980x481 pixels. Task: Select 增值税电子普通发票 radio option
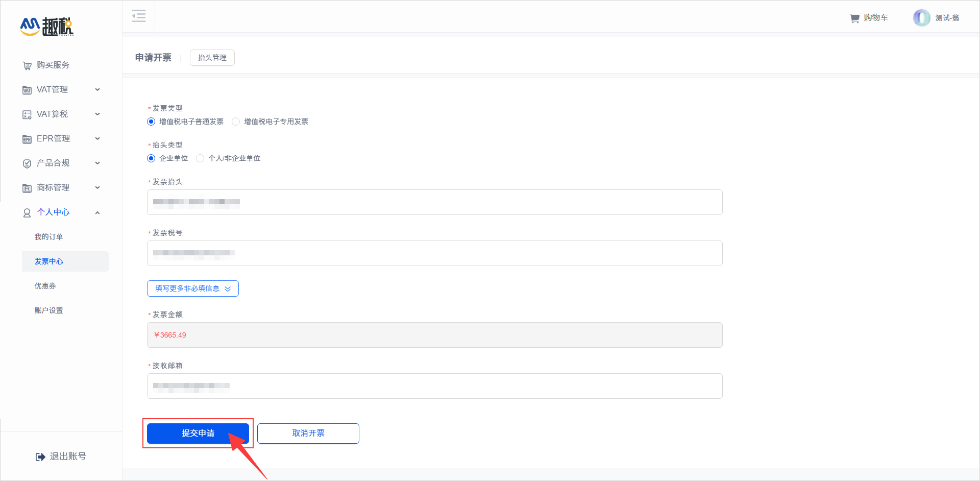click(x=151, y=122)
